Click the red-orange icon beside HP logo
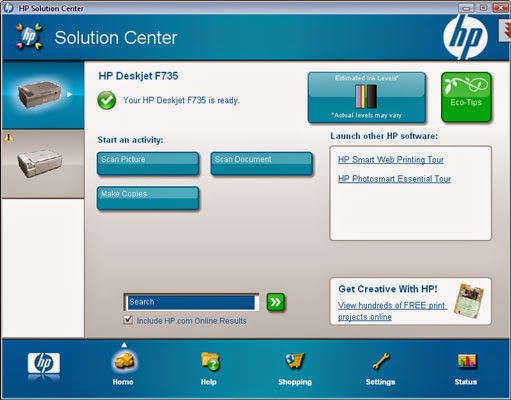The image size is (511, 400). pos(505,31)
